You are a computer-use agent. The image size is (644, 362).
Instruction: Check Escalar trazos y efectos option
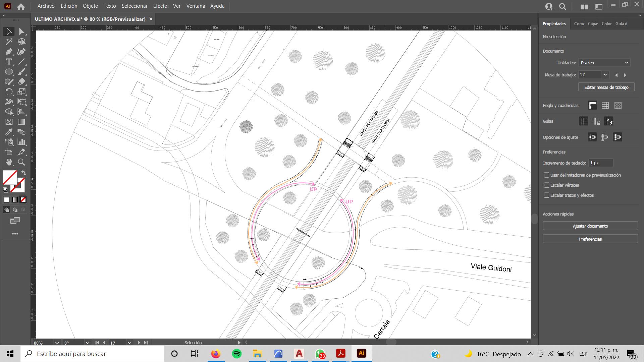(x=546, y=195)
